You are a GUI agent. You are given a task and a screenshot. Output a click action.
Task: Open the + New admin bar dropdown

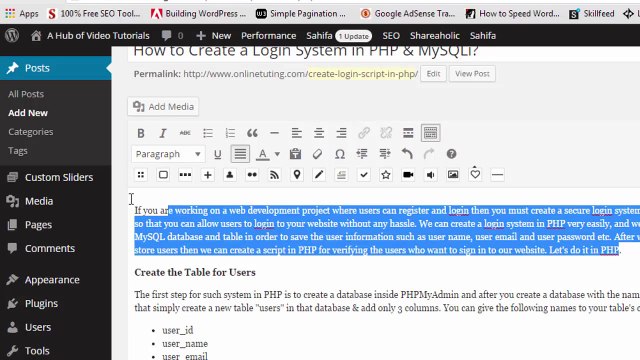click(213, 36)
